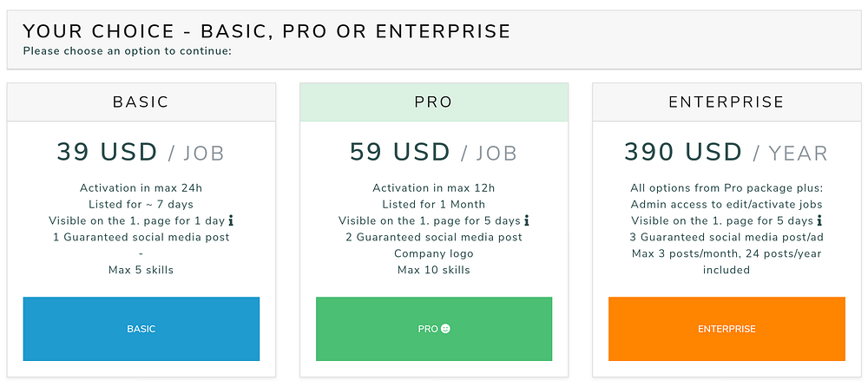Image resolution: width=868 pixels, height=387 pixels.
Task: Click info icon in the Enterprise feature list
Action: point(819,220)
